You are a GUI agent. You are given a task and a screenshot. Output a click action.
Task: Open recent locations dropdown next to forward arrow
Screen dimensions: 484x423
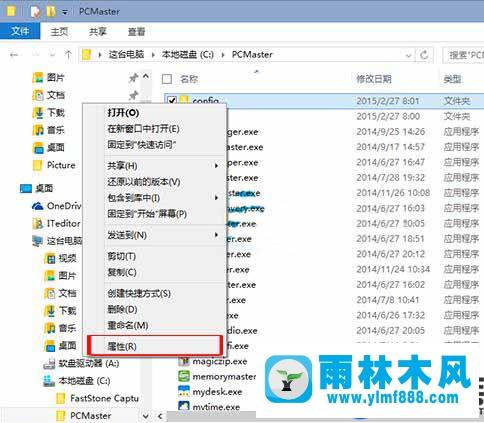pos(52,55)
